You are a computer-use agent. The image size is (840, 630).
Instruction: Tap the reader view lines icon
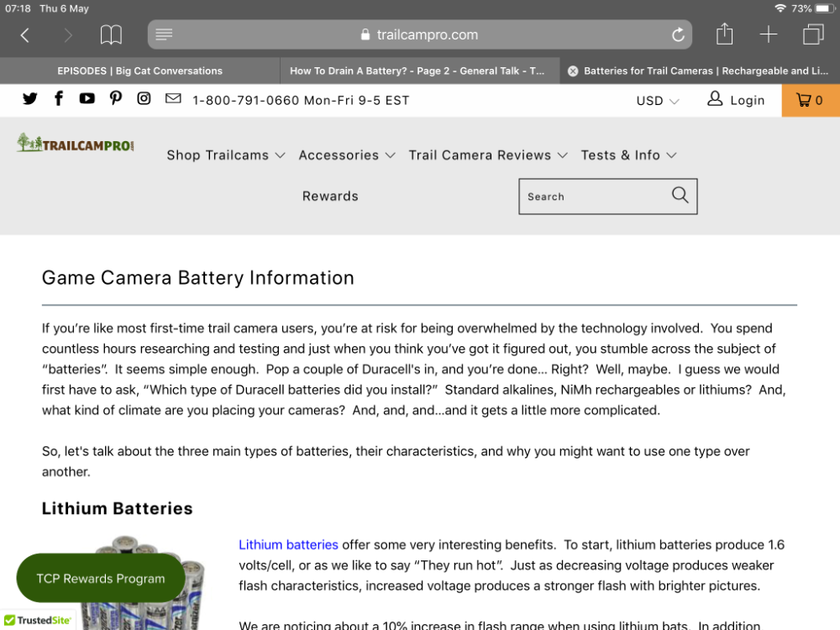point(164,34)
